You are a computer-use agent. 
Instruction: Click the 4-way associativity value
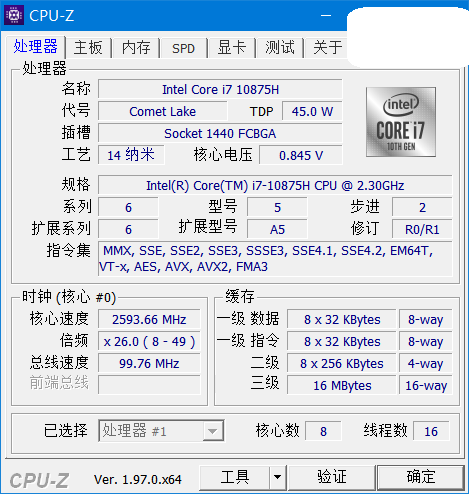pyautogui.click(x=426, y=363)
